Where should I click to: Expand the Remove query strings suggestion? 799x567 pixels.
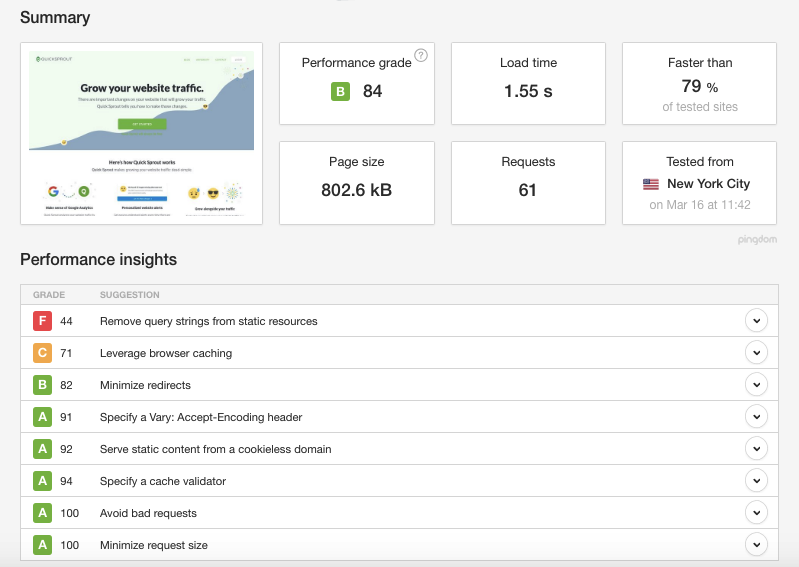756,320
